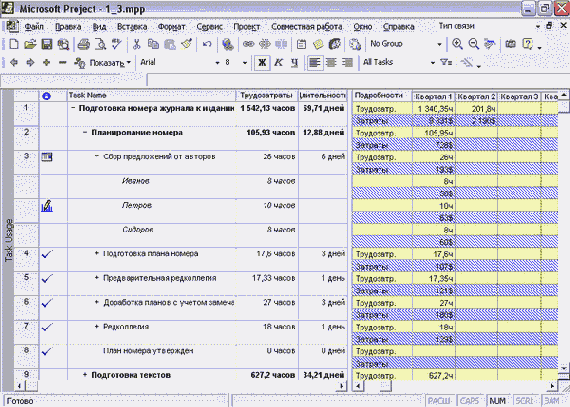
Task: Click the Undo icon
Action: pos(206,44)
